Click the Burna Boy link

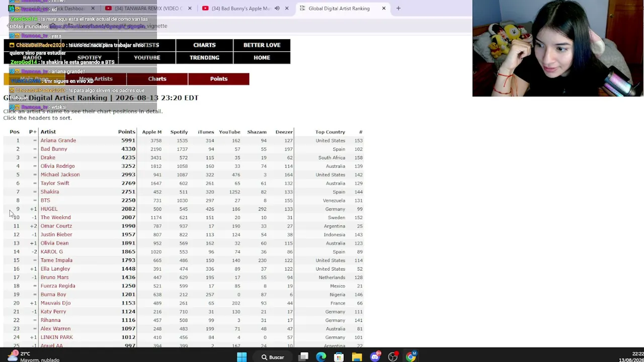(53, 294)
